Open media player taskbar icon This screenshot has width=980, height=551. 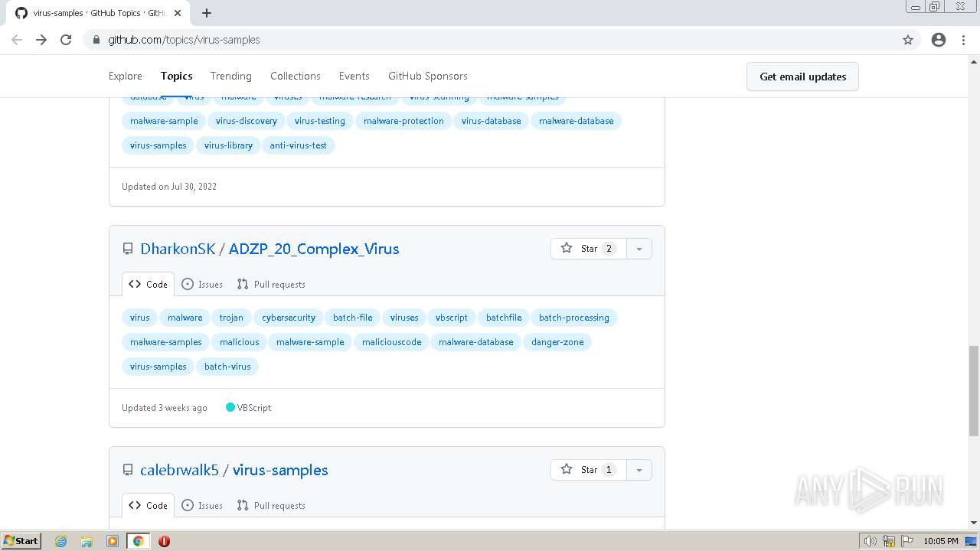click(x=113, y=541)
